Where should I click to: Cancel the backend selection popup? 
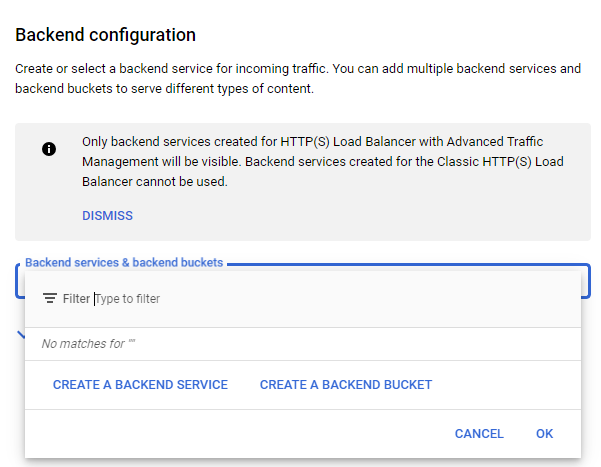(479, 434)
